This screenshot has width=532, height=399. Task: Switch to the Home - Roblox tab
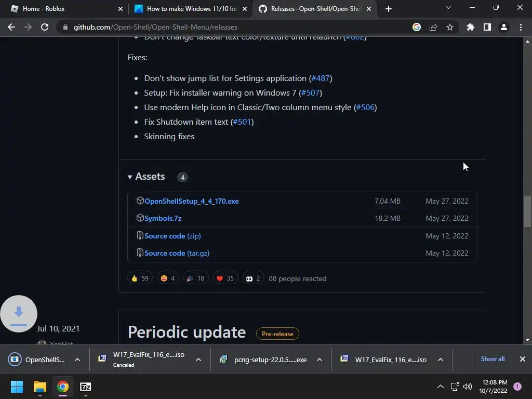tap(64, 9)
